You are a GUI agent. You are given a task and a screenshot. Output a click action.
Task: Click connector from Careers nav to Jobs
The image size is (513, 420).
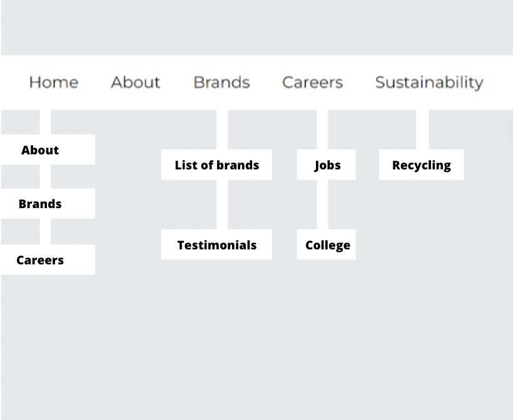pos(322,129)
